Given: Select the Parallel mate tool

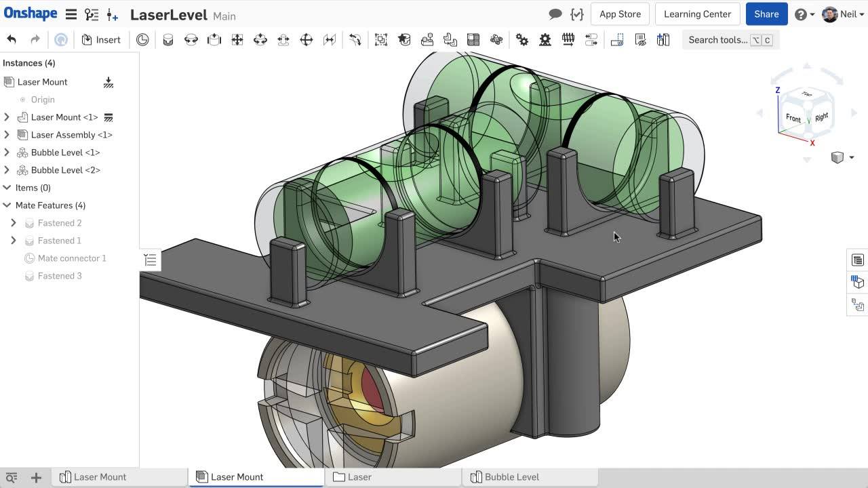Looking at the screenshot, I should click(330, 40).
